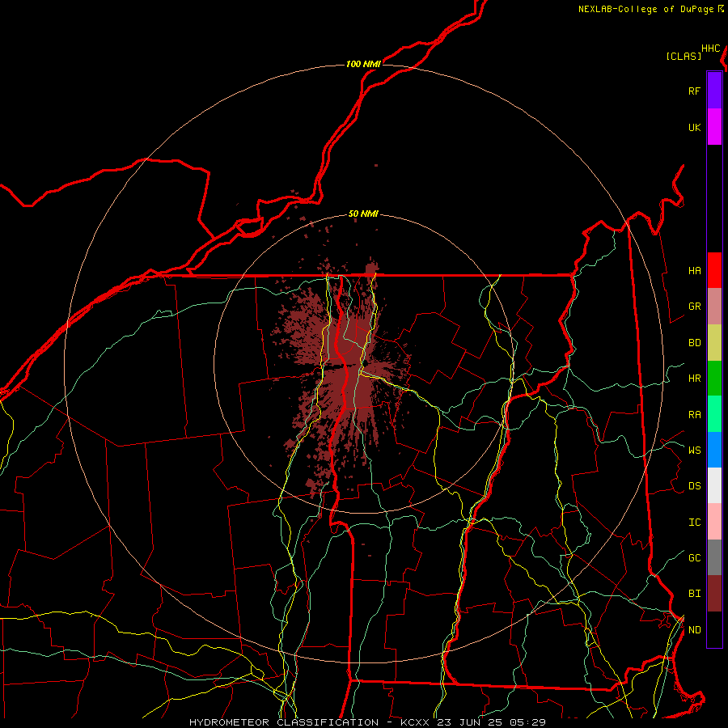This screenshot has height=728, width=728.
Task: Click the [CLAS] units label
Action: point(684,56)
